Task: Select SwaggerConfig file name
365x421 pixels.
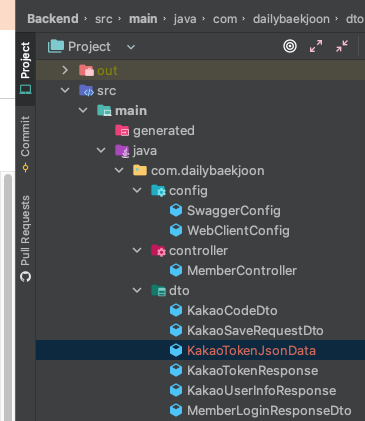Action: click(234, 211)
